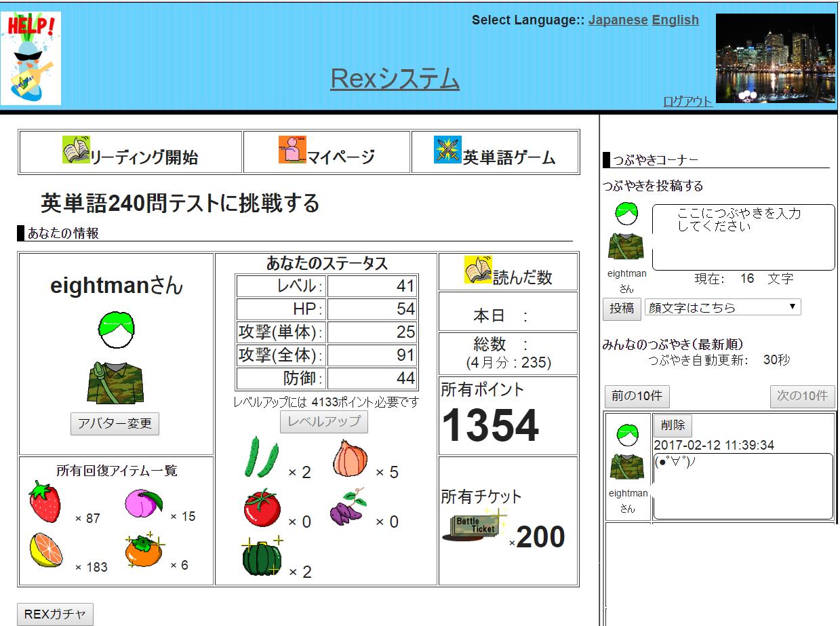Click the orange slice recovery item icon
Viewport: 840px width, 626px height.
45,549
